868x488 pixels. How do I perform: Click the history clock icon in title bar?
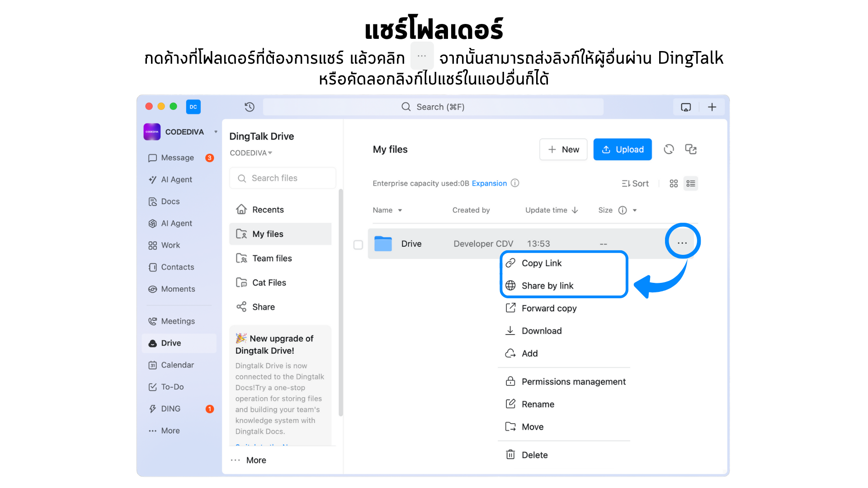250,107
